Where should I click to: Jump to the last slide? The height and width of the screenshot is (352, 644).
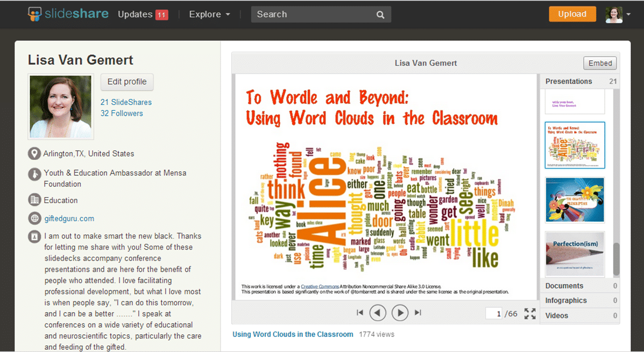point(418,313)
